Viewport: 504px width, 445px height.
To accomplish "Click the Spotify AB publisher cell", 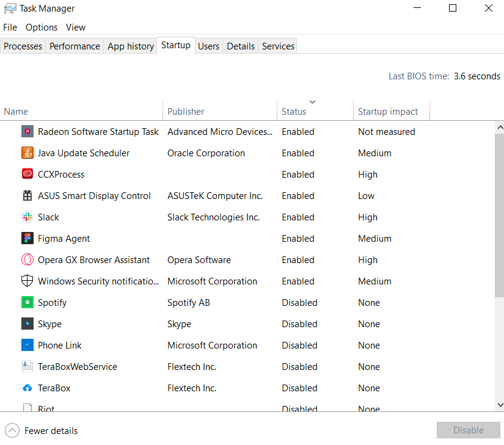I will pyautogui.click(x=188, y=302).
